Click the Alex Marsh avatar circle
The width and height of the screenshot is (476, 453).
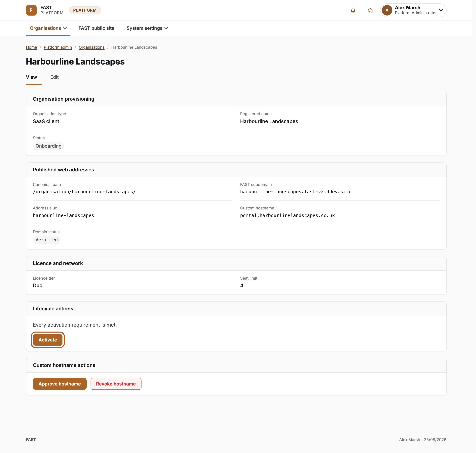point(387,10)
